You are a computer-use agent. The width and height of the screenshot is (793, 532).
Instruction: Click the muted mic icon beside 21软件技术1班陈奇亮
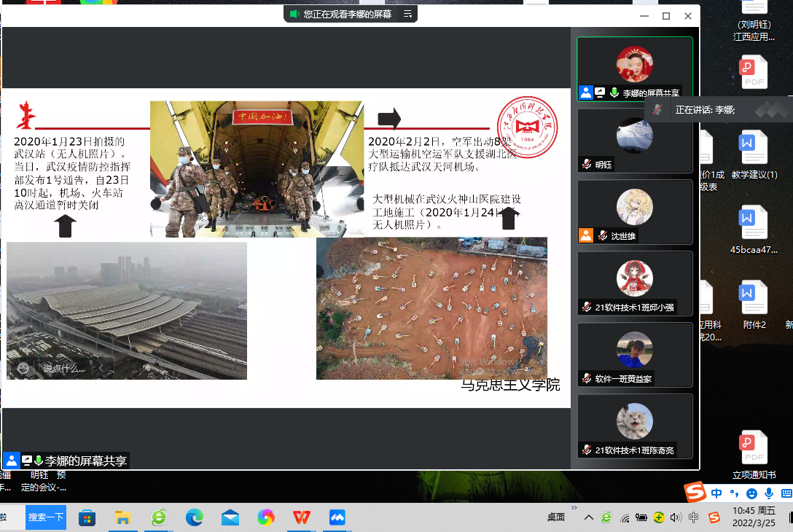tap(587, 450)
